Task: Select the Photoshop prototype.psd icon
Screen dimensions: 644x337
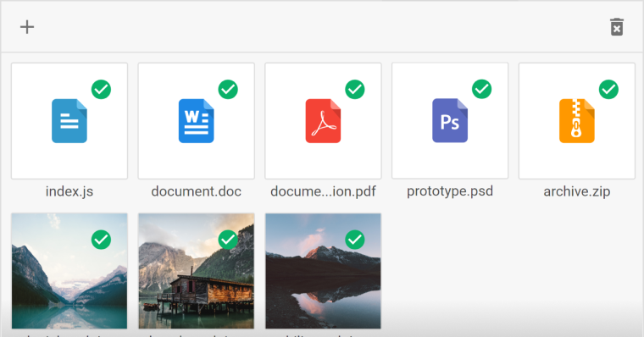Action: [x=450, y=120]
